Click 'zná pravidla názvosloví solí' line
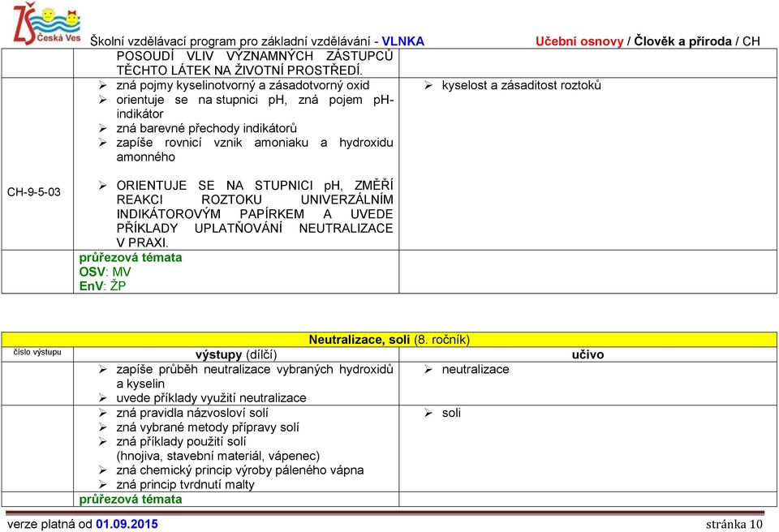This screenshot has height=532, width=779. click(192, 413)
